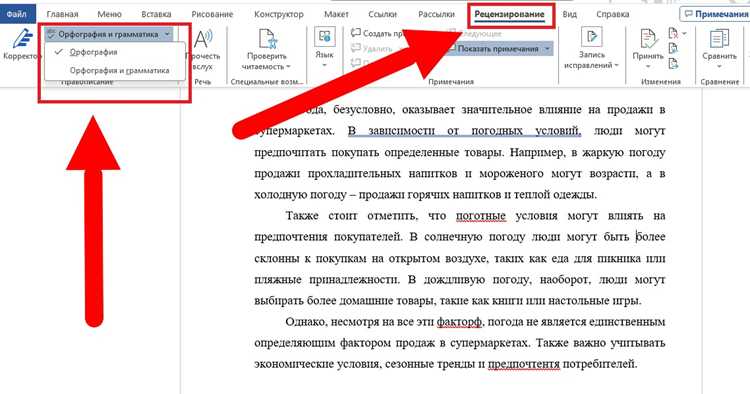Expand the Сравнить dropdown arrow

coord(719,66)
